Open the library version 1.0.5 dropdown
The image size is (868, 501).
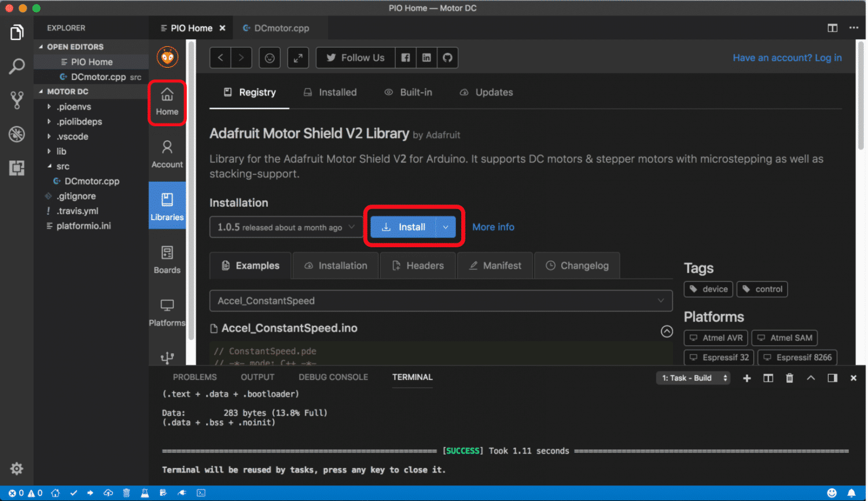pos(286,227)
